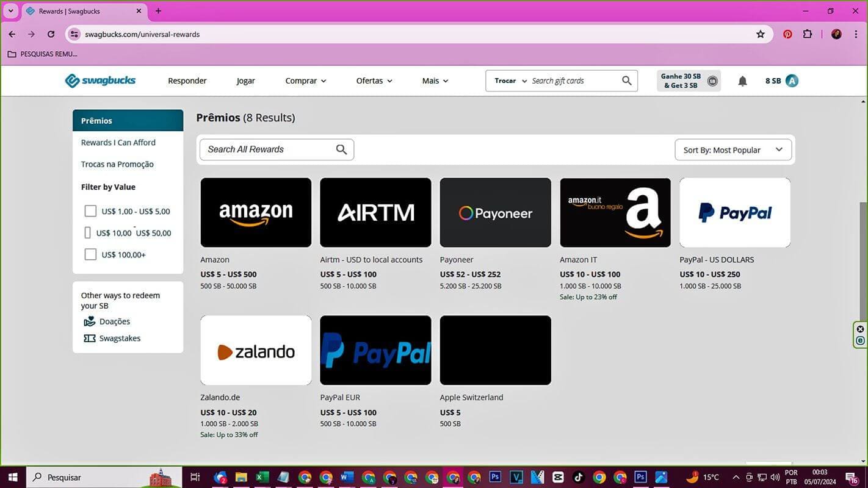Viewport: 868px width, 488px height.
Task: Click the Ganhe 30 SB & Get 3 SB button
Action: pyautogui.click(x=689, y=81)
